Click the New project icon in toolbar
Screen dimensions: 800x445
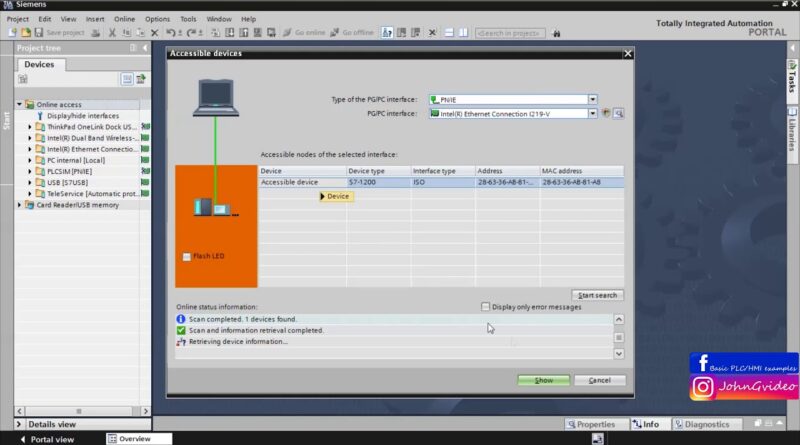(x=12, y=33)
